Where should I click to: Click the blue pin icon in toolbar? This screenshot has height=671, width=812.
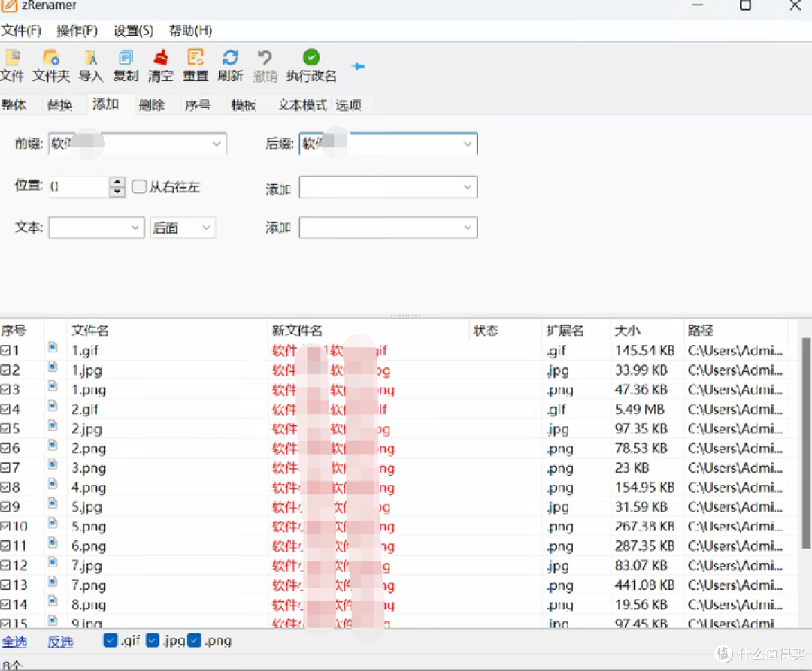pos(358,66)
